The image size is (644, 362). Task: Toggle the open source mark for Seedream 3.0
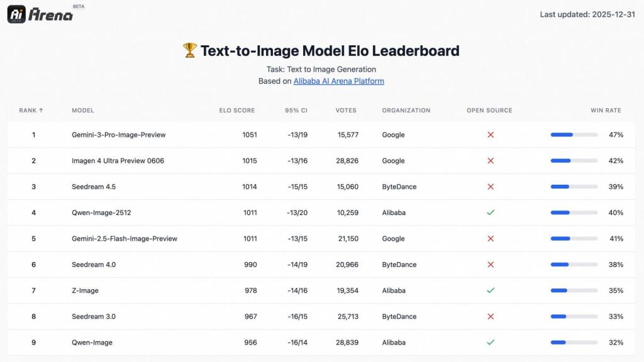pyautogui.click(x=491, y=316)
